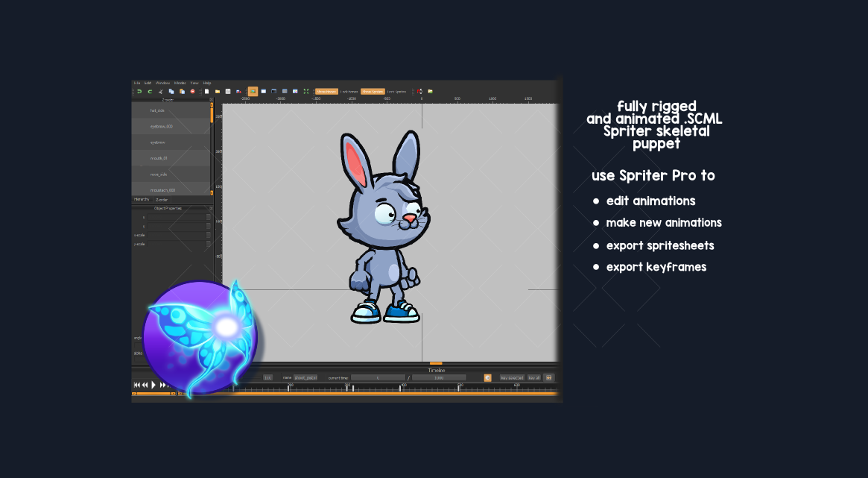Toggle the Show Bones button
868x478 pixels.
pyautogui.click(x=326, y=92)
